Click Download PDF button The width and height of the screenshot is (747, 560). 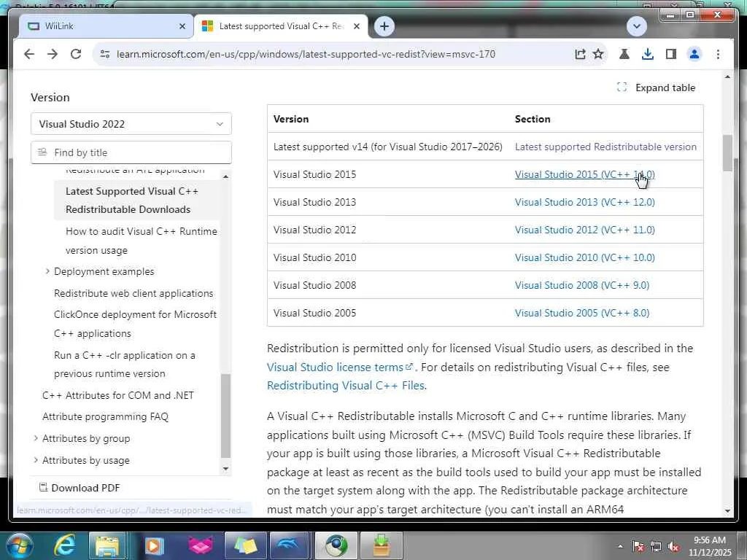pos(80,488)
